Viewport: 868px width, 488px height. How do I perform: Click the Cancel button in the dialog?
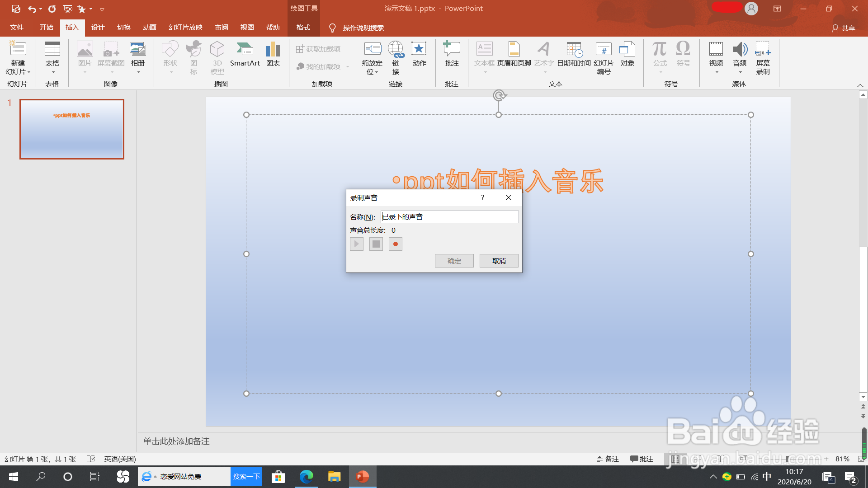[x=499, y=261]
